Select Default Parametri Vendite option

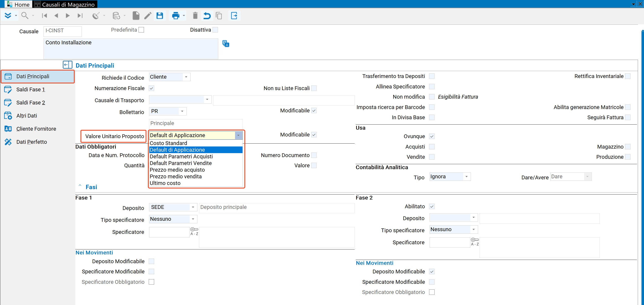[196, 163]
